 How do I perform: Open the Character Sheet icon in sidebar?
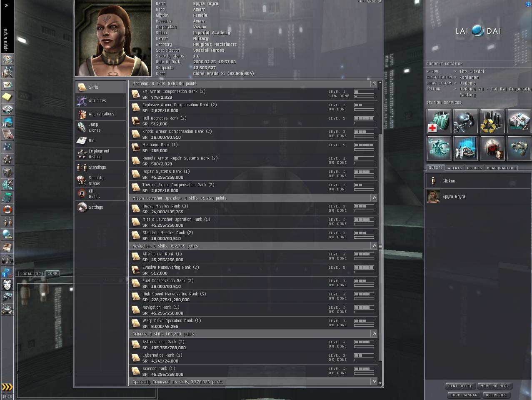click(7, 60)
